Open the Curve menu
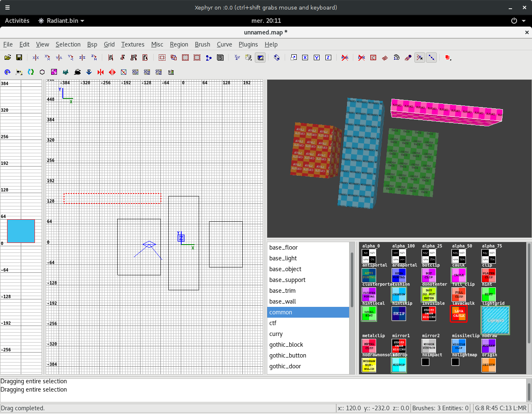Screen dimensions: 532x414 click(224, 44)
